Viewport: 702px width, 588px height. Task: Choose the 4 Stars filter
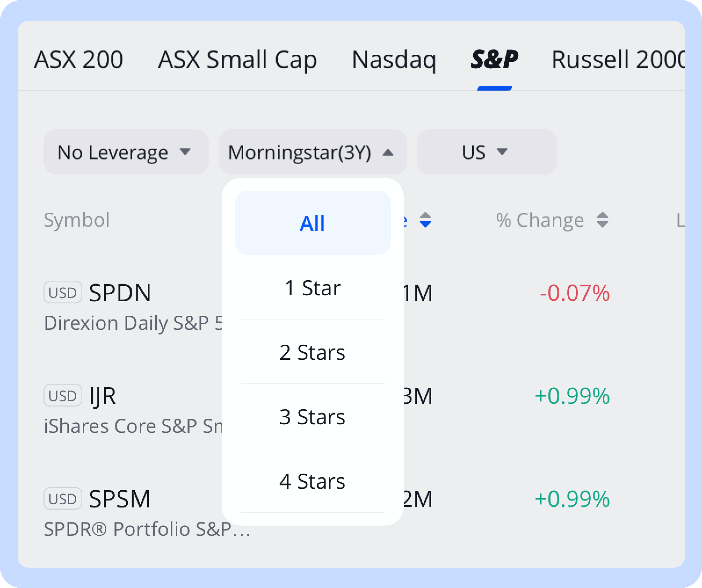point(312,481)
